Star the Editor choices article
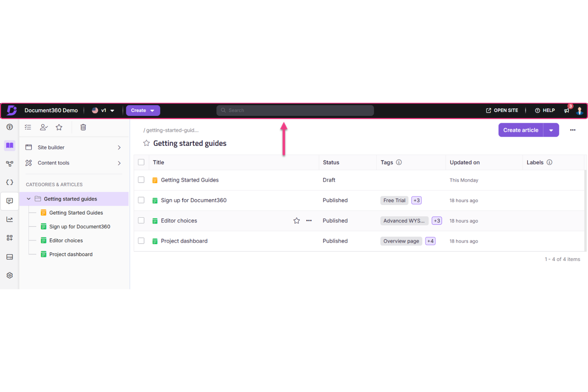Image resolution: width=588 pixels, height=392 pixels. pyautogui.click(x=296, y=220)
